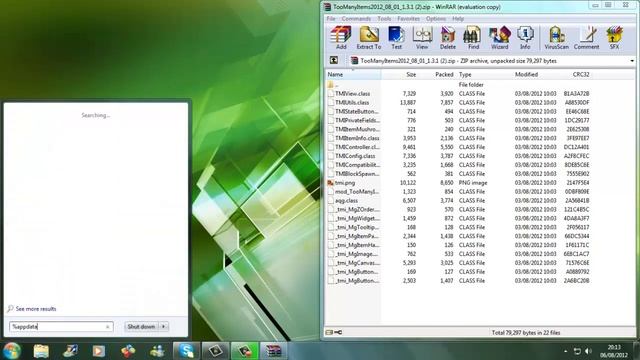The image size is (640, 360).
Task: Open the Favorites menu
Action: [408, 19]
